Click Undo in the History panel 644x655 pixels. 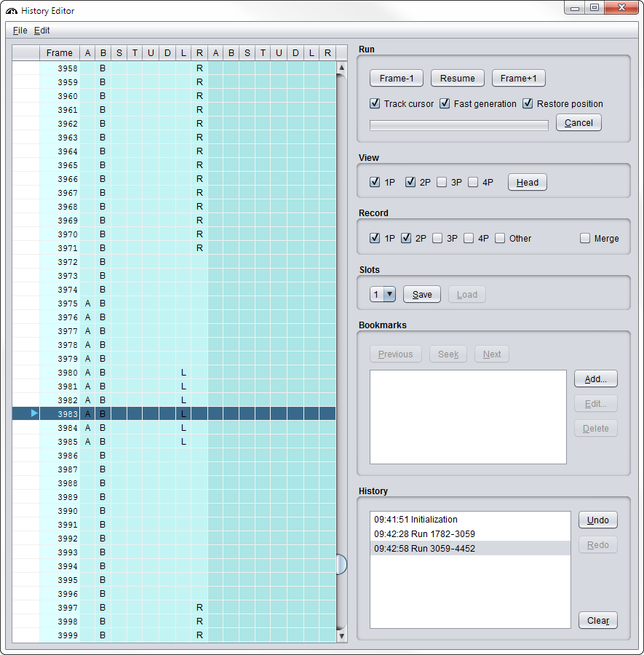597,520
